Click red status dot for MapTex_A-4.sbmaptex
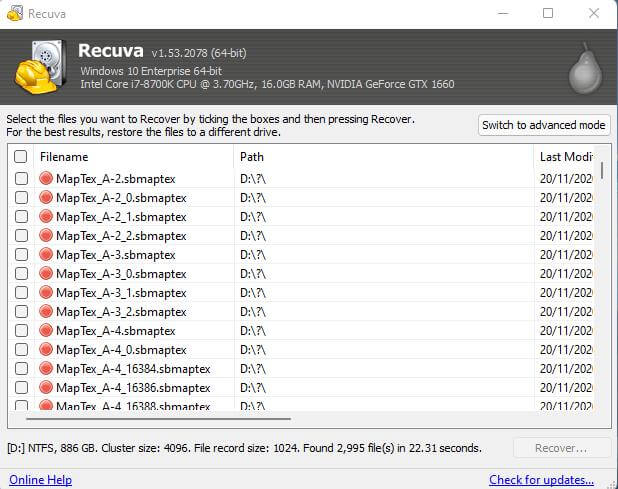This screenshot has width=618, height=489. click(x=46, y=330)
